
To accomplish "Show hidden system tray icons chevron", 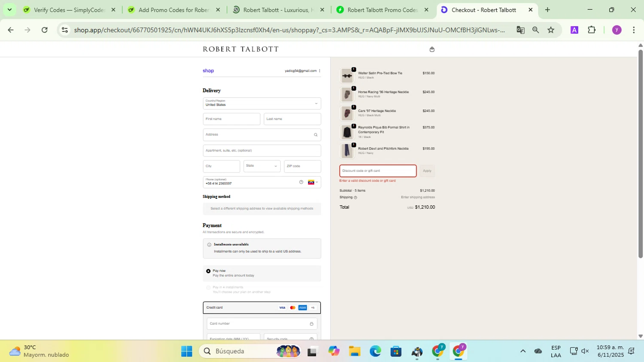I will coord(523,351).
